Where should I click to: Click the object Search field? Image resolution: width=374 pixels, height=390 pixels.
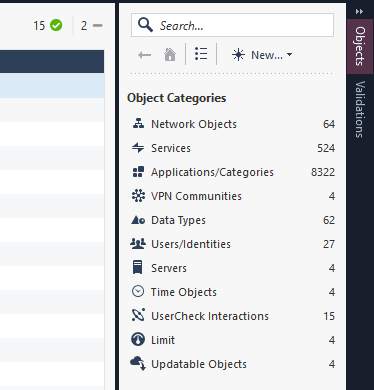pyautogui.click(x=232, y=25)
